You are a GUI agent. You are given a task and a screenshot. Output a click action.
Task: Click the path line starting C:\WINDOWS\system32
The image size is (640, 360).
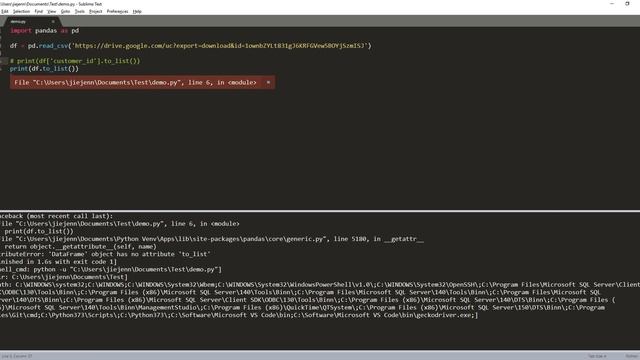coord(320,284)
